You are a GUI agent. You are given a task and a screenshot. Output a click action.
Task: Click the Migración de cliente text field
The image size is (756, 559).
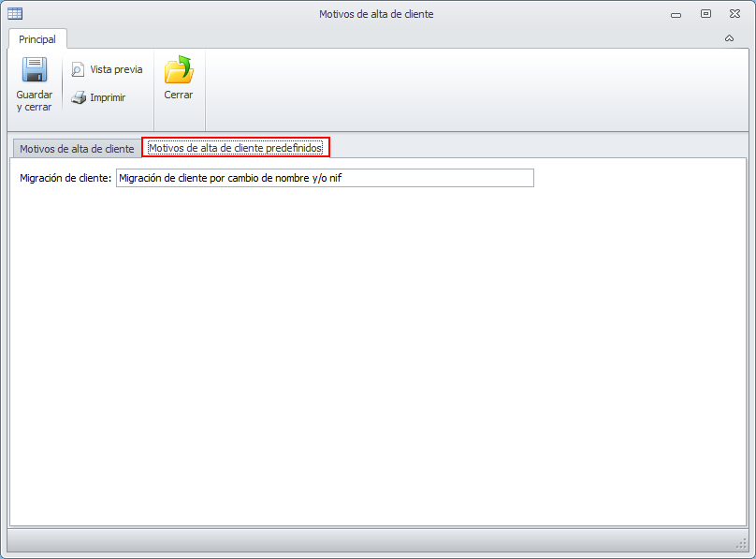[x=325, y=178]
